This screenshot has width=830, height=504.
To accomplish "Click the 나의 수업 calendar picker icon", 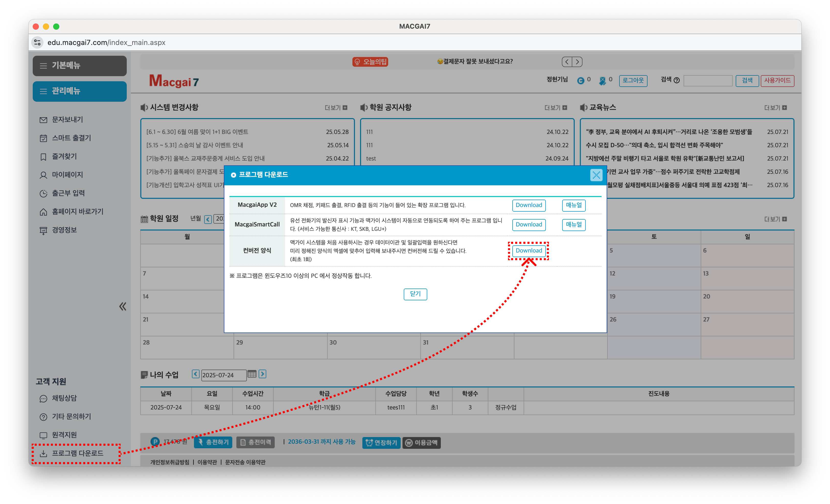I will [x=252, y=374].
